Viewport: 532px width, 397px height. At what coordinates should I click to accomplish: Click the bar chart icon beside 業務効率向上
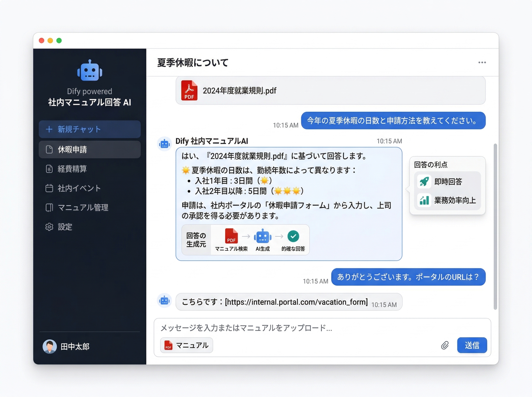[x=424, y=200]
